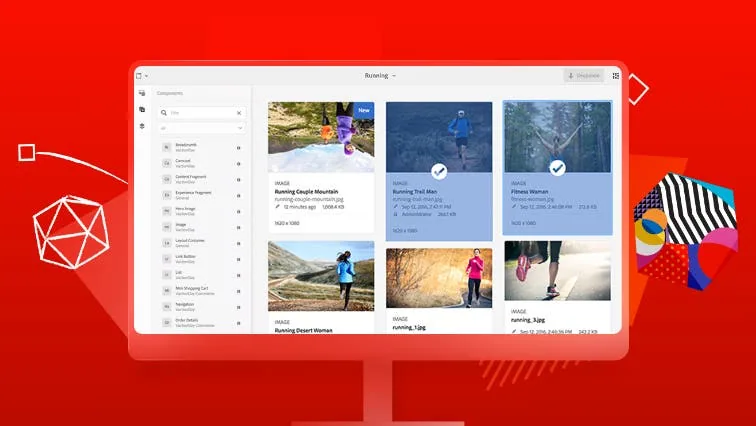Clear the filter with the X icon
The width and height of the screenshot is (756, 426).
(x=238, y=113)
